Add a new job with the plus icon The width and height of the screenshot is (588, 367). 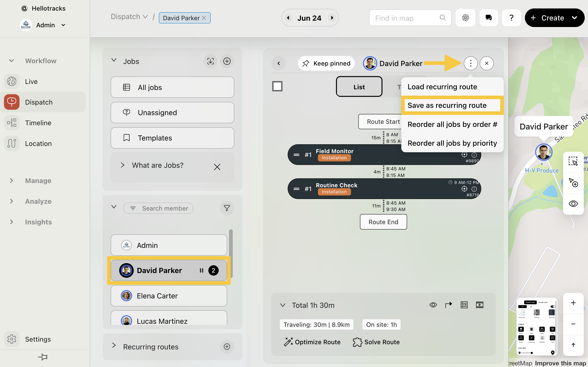click(x=227, y=61)
